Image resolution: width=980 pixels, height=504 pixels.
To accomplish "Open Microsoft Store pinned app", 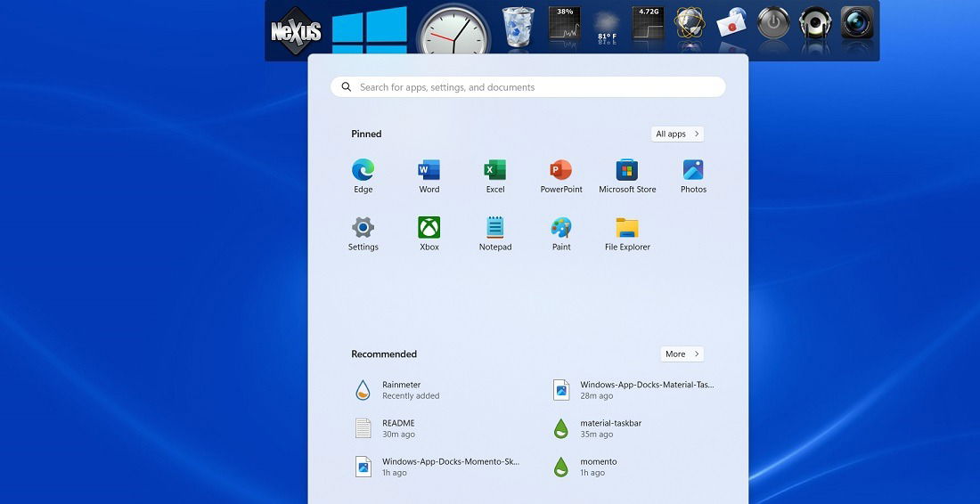I will point(627,176).
